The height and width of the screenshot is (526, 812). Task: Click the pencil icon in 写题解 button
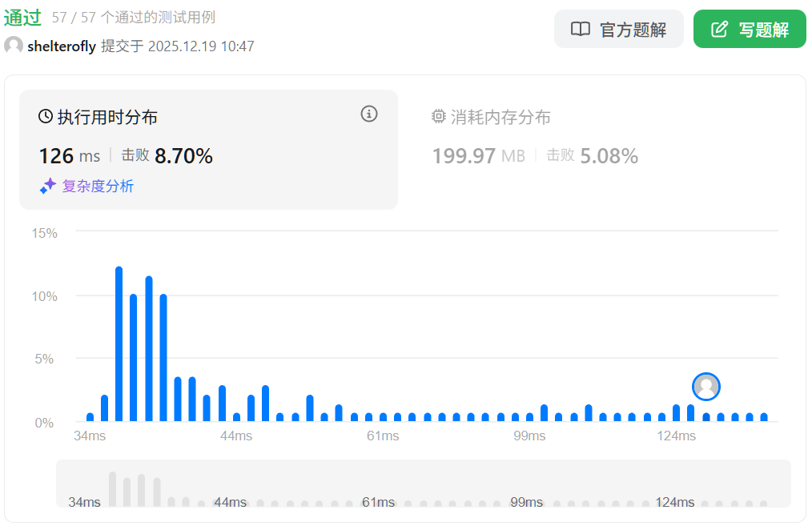(x=720, y=30)
